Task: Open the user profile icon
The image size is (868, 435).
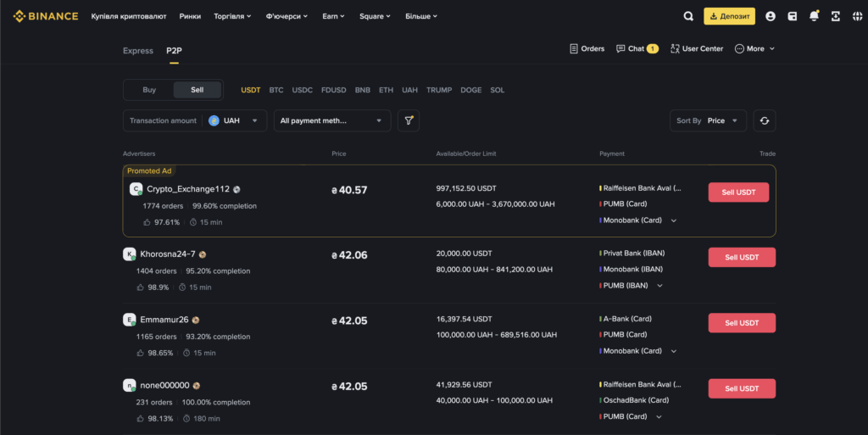Action: 770,16
